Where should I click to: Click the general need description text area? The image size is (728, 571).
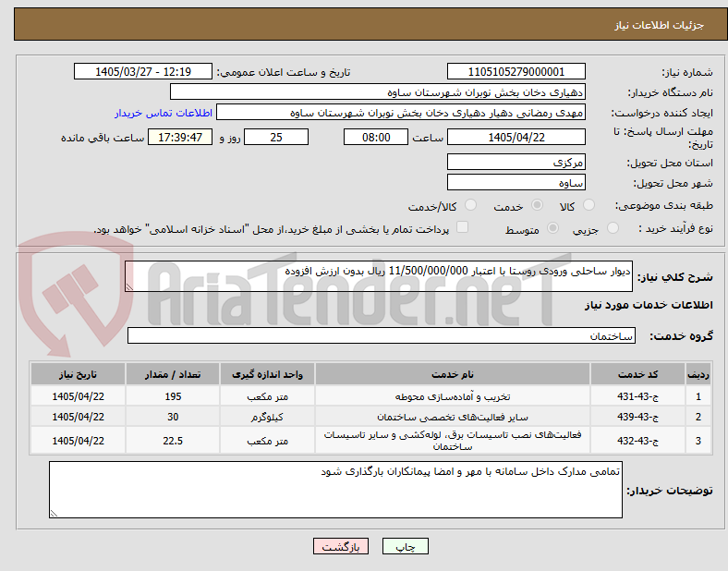click(x=379, y=276)
